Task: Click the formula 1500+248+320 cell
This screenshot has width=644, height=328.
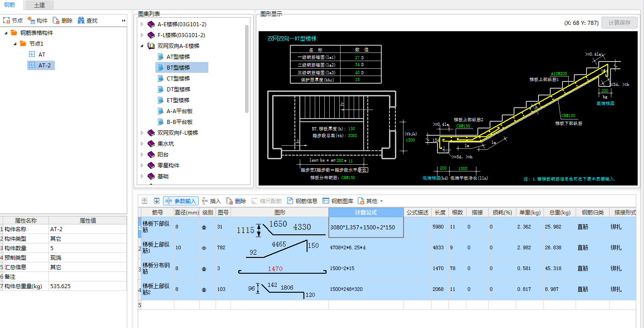Action: click(x=366, y=289)
